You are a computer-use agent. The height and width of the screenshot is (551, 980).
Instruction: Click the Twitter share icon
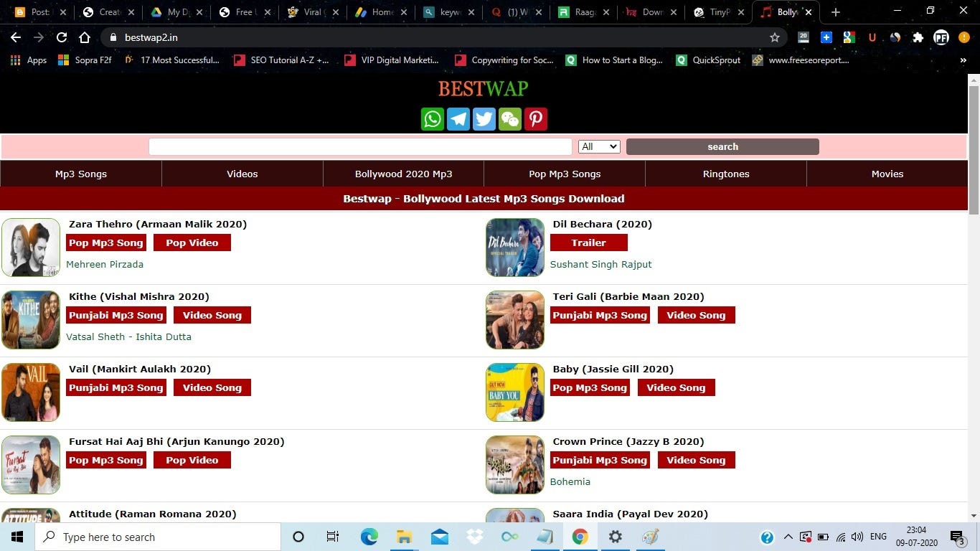click(x=484, y=119)
